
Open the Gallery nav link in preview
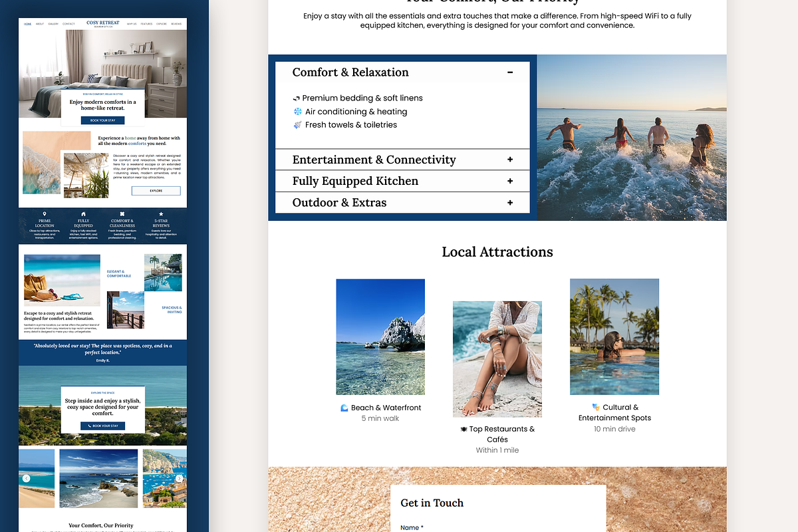coord(53,24)
